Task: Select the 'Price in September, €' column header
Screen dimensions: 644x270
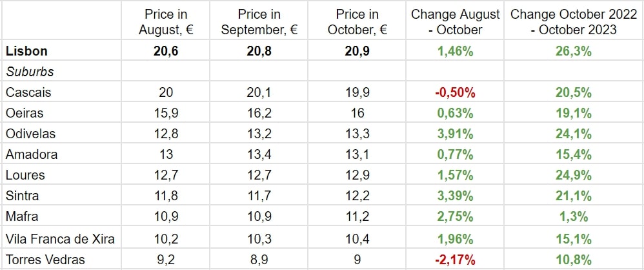Action: [x=259, y=21]
